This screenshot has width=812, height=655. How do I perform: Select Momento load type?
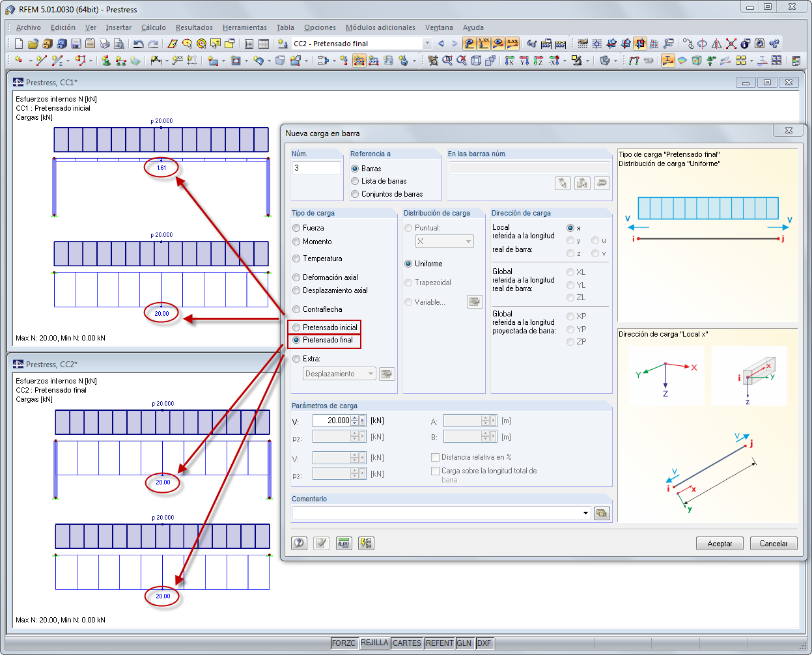coord(296,242)
